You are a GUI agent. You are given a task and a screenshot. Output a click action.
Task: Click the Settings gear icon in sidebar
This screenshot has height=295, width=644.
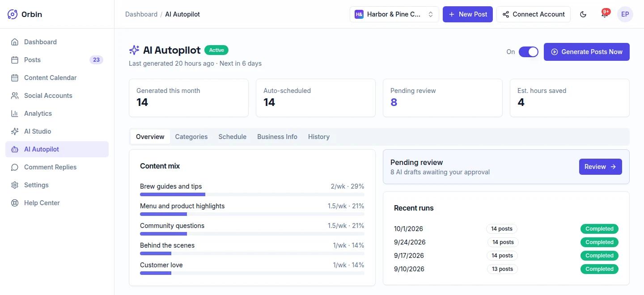(x=15, y=185)
